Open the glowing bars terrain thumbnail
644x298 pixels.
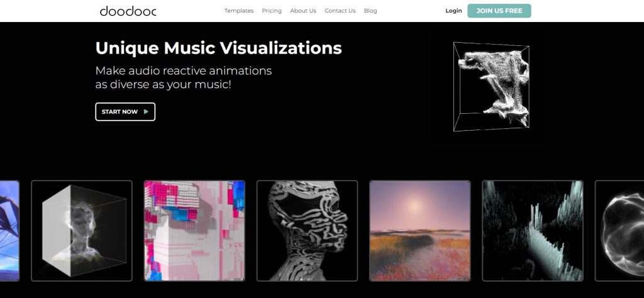pyautogui.click(x=533, y=230)
